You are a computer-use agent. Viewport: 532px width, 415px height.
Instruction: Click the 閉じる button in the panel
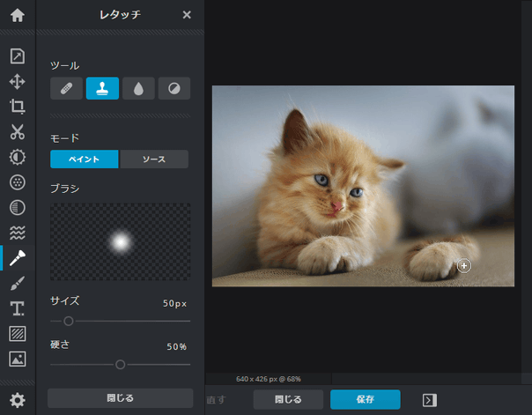pos(120,398)
